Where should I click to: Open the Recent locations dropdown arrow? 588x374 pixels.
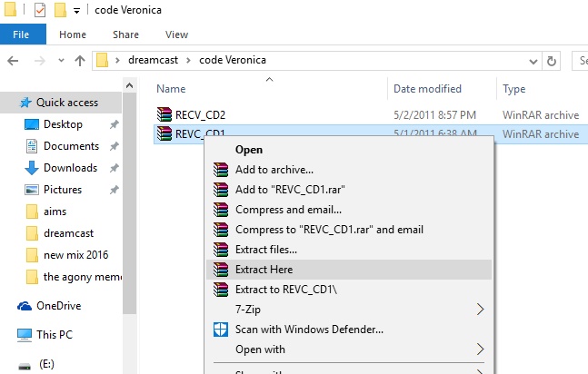click(x=61, y=60)
